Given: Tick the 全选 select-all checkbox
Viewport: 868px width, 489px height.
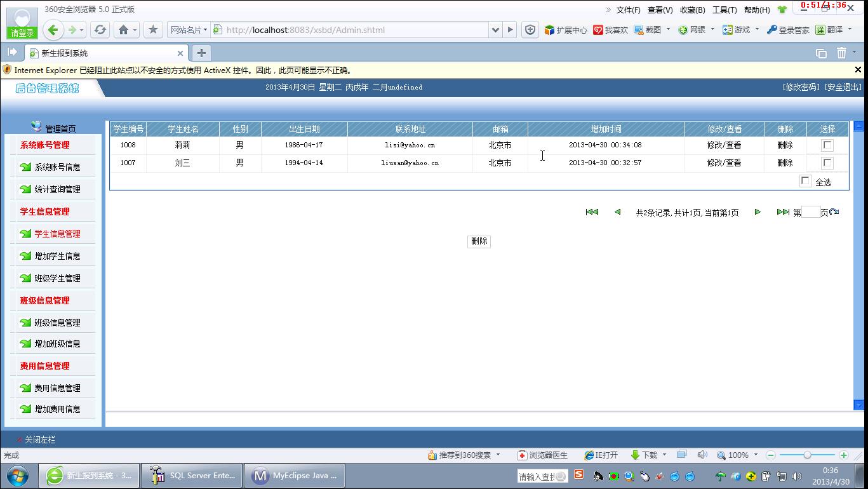Looking at the screenshot, I should pyautogui.click(x=806, y=181).
